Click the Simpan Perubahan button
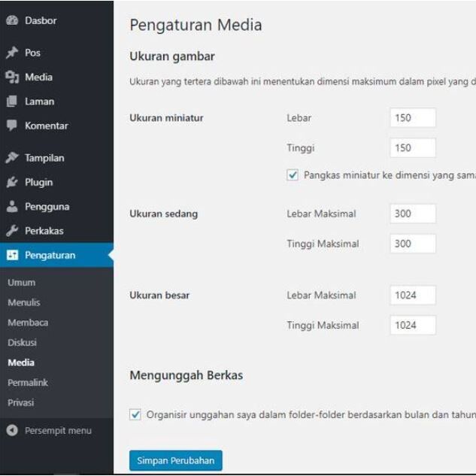This screenshot has height=476, width=476. (176, 460)
